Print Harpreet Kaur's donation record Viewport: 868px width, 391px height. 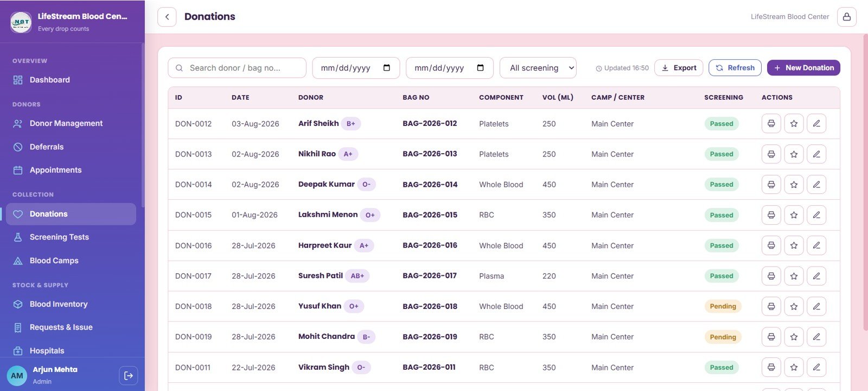[x=771, y=245]
